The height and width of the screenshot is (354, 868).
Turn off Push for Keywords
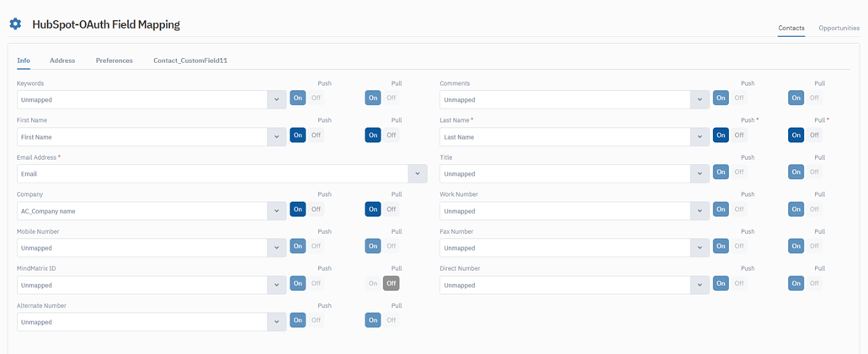click(316, 98)
